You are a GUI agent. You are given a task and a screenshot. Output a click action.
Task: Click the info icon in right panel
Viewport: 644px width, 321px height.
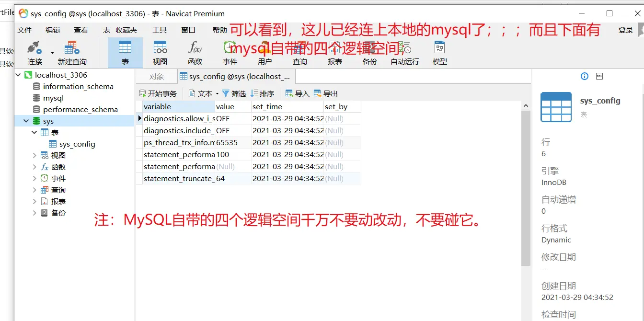[x=585, y=76]
